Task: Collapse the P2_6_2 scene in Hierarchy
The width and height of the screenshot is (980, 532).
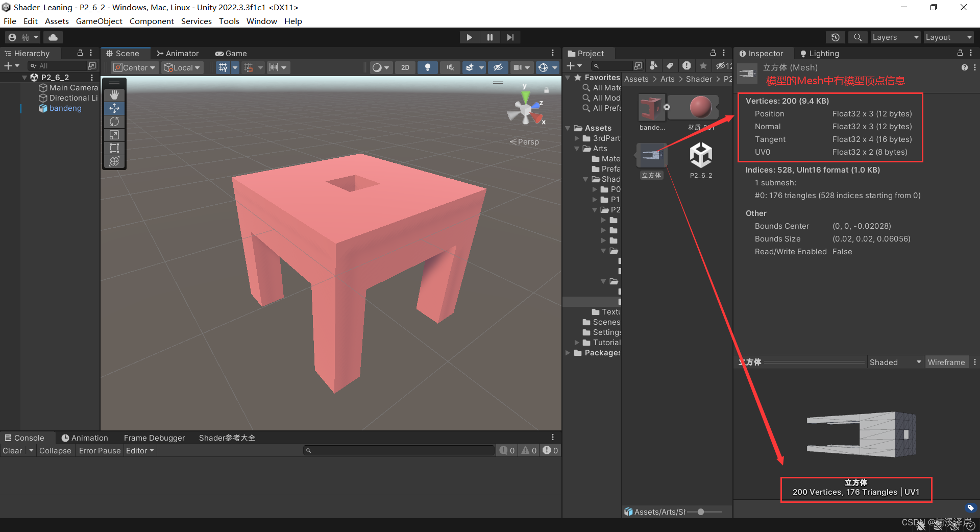Action: 24,78
